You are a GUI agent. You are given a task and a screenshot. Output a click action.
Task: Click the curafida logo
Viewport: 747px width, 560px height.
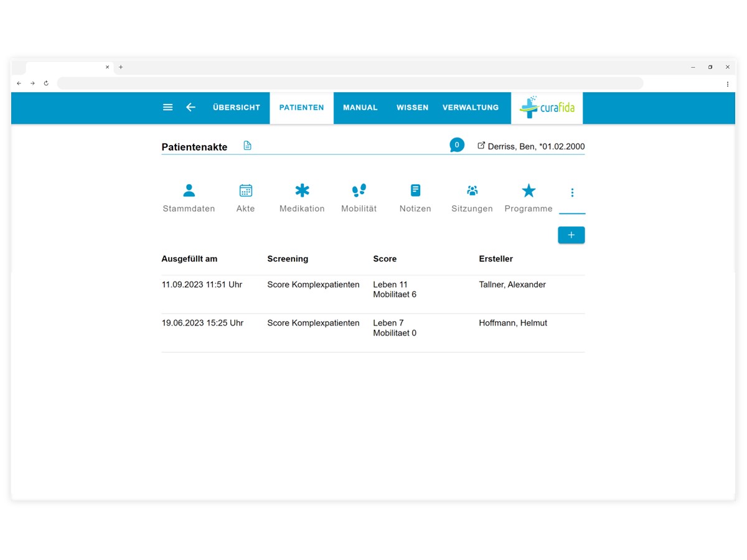[547, 108]
